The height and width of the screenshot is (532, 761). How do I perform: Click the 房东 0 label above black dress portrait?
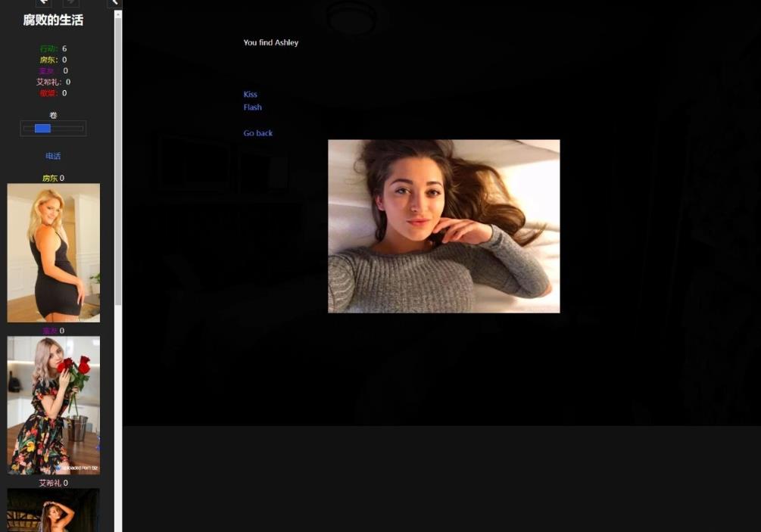53,179
